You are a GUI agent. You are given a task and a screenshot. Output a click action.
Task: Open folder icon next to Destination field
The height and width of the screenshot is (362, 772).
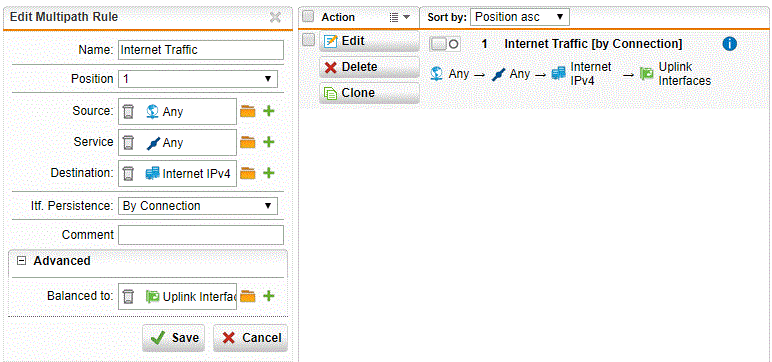click(248, 173)
